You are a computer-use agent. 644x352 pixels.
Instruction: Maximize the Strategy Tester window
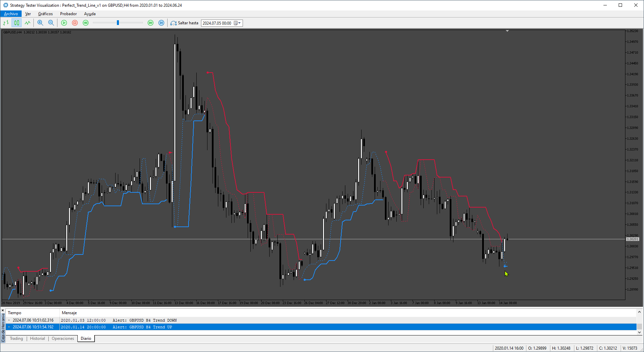coord(620,5)
